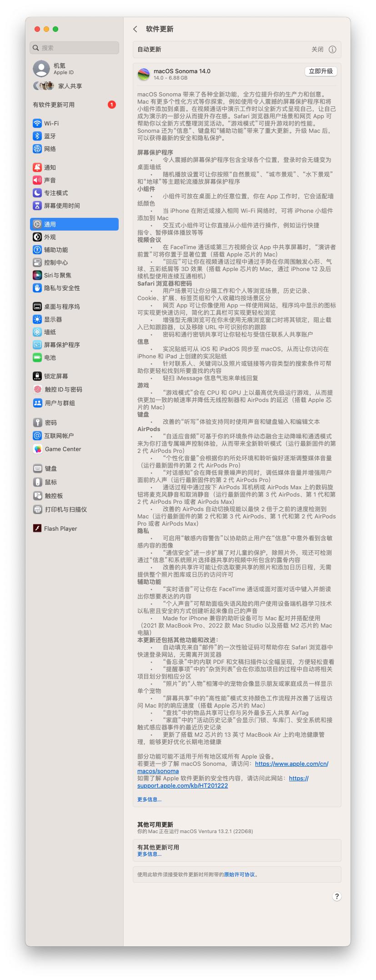The height and width of the screenshot is (980, 376).
Task: Open 互联网帐户 at-sign icon
Action: pyautogui.click(x=37, y=436)
